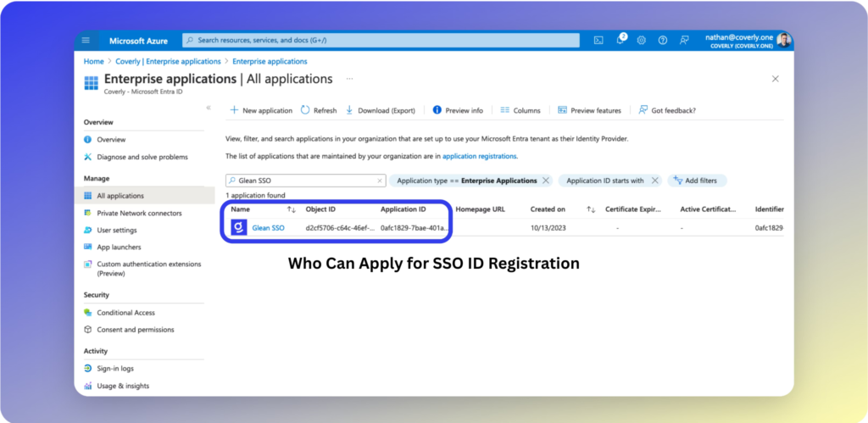Click the Object ID value d2cf5706-c64c-46ef
Image resolution: width=868 pixels, height=423 pixels.
[340, 227]
